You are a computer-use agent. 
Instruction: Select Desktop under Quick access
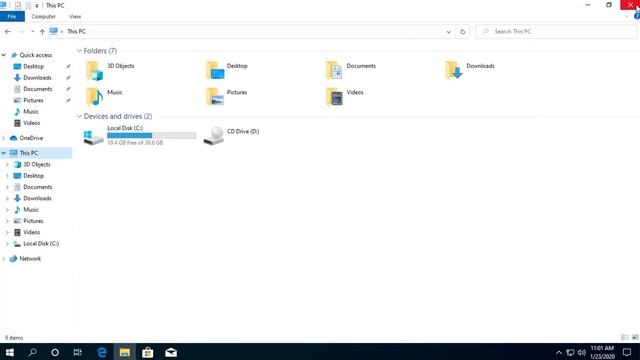pos(33,66)
